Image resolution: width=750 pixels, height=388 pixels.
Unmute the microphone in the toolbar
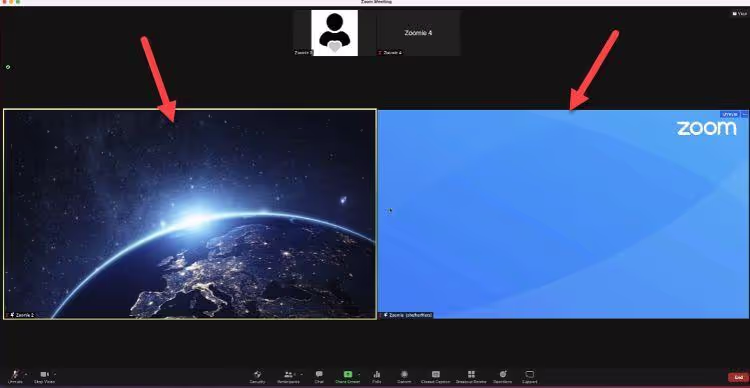pos(15,376)
